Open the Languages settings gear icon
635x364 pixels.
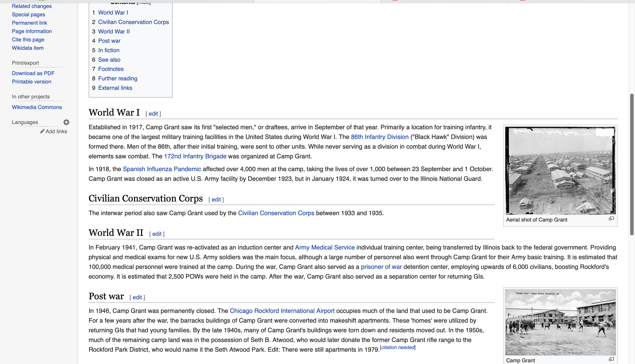click(x=66, y=122)
